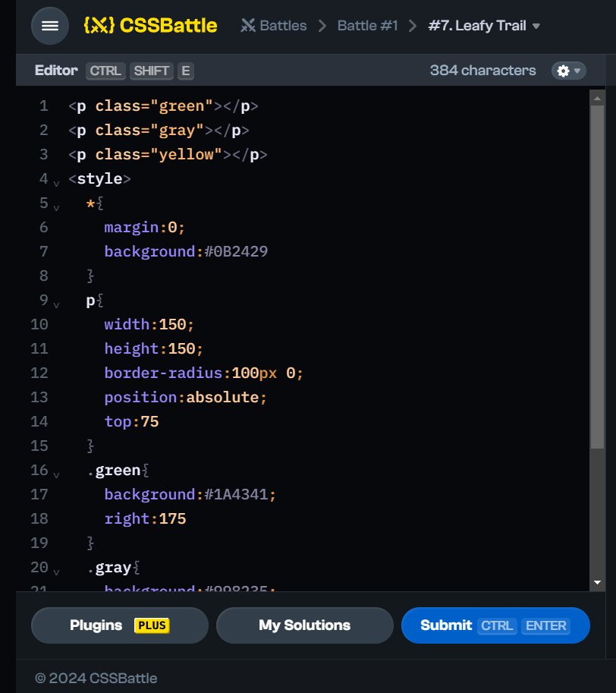Click the background:#1A4341; code line

coord(190,495)
